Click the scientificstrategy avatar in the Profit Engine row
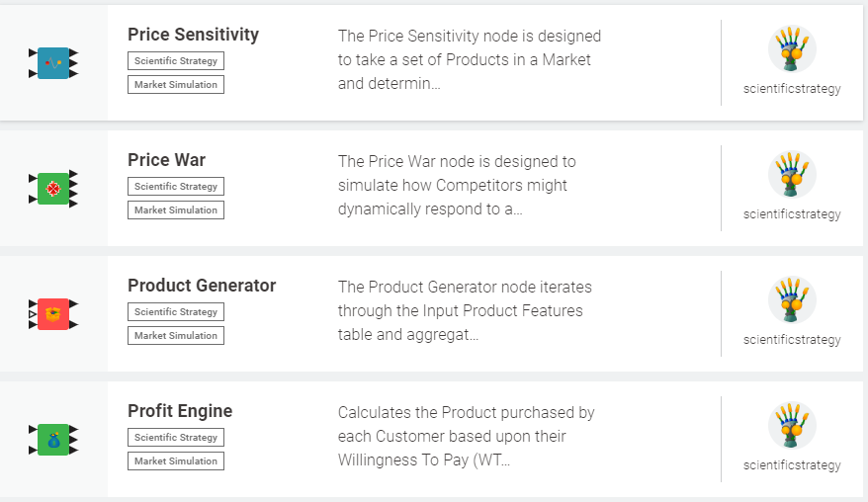Image resolution: width=868 pixels, height=502 pixels. (792, 426)
